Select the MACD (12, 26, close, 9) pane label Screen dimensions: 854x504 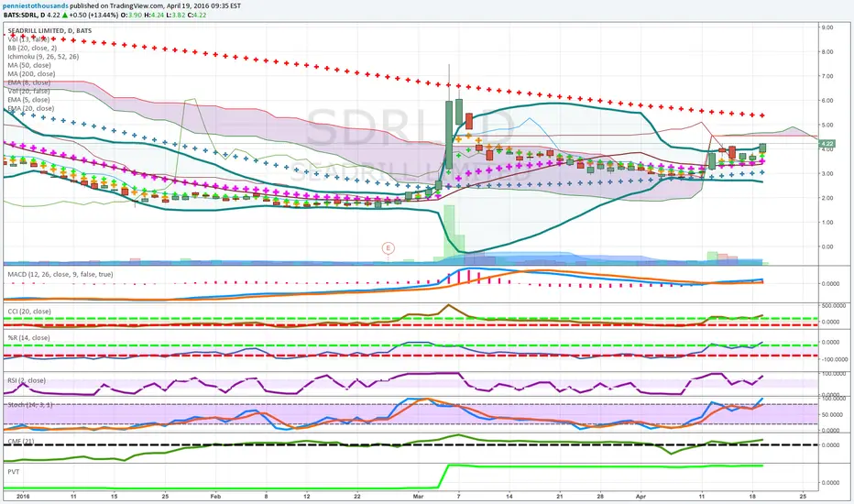pos(60,275)
